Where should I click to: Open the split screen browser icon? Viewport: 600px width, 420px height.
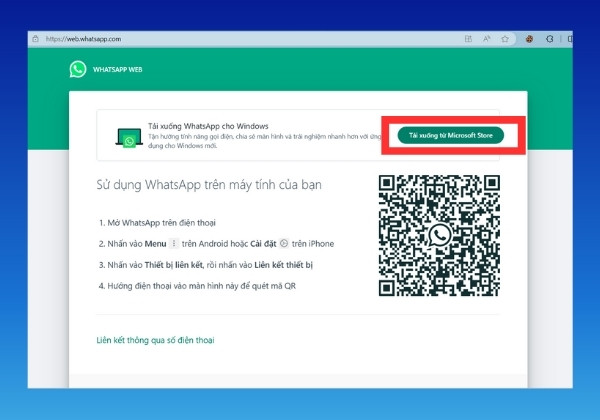tap(468, 39)
